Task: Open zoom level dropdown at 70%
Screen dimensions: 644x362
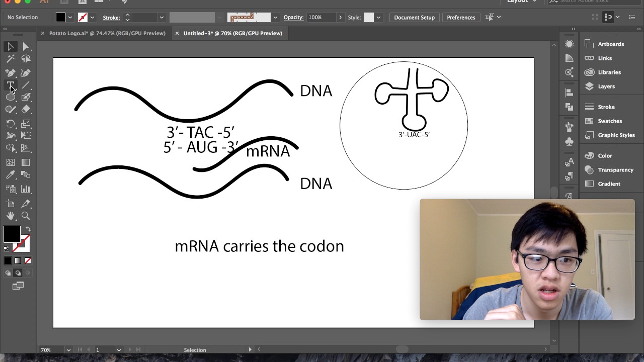Action: pos(68,350)
